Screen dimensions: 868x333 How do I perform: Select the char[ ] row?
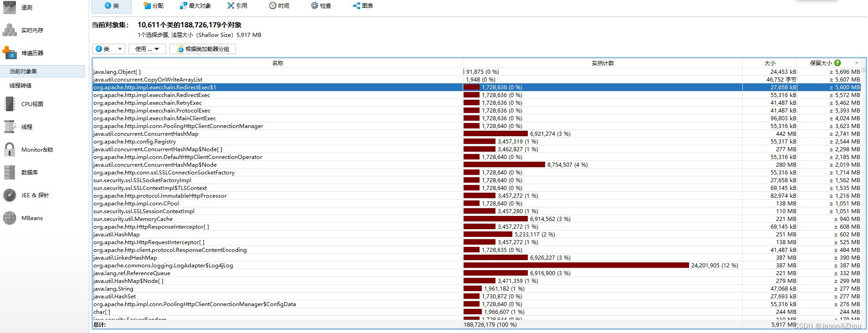pos(477,312)
